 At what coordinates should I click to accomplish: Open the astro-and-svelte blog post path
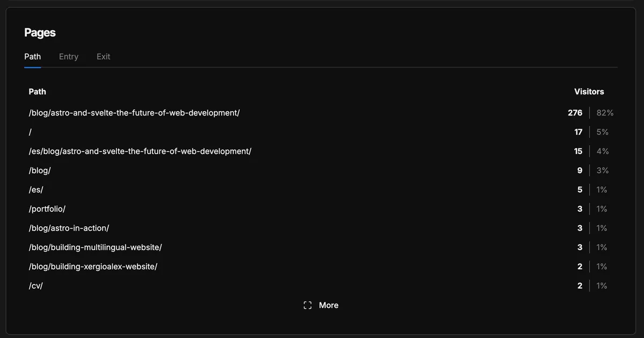[134, 113]
